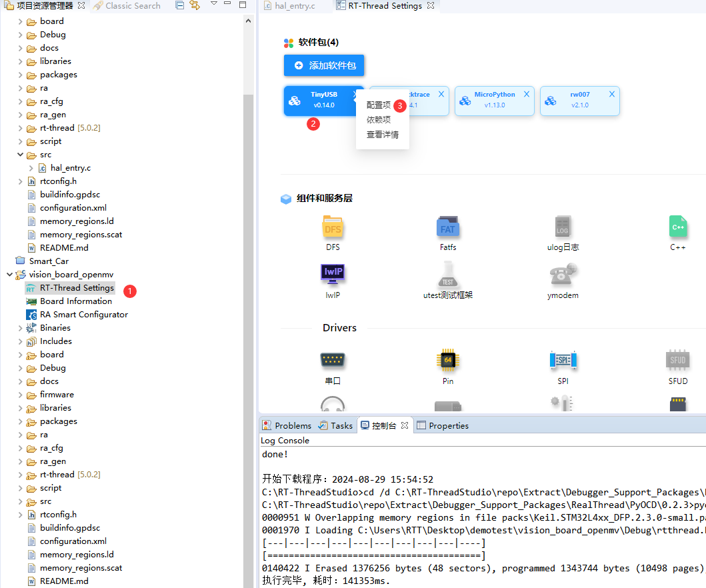Viewport: 706px width, 588px height.
Task: Close the 控制台 console view
Action: coord(404,425)
